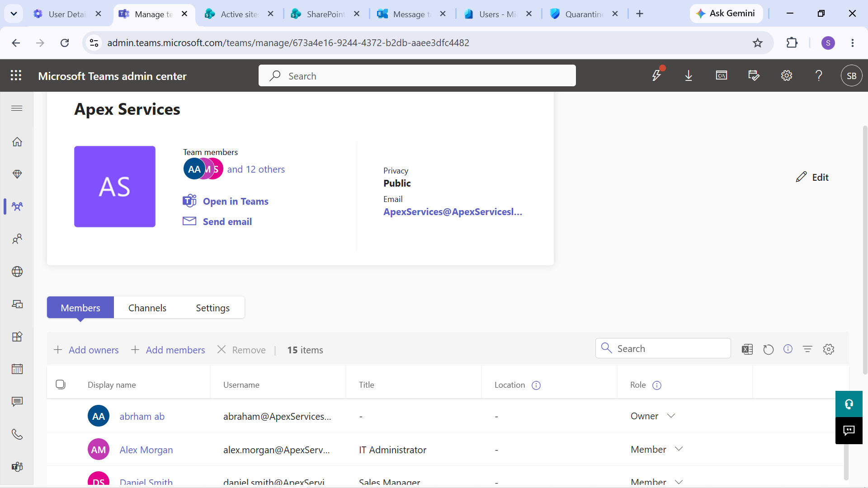Switch to the Settings tab
868x488 pixels.
212,308
